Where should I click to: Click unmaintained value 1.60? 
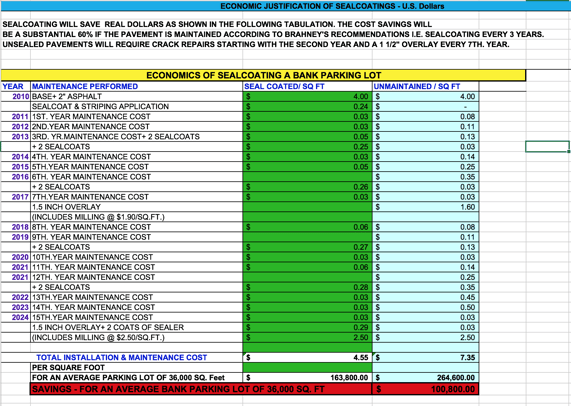coord(425,207)
